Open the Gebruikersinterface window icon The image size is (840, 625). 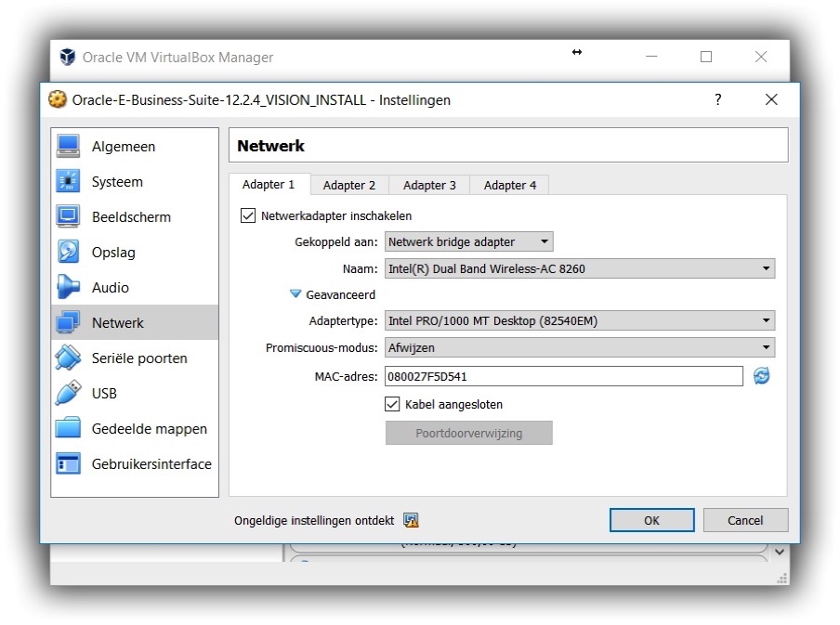(x=68, y=463)
